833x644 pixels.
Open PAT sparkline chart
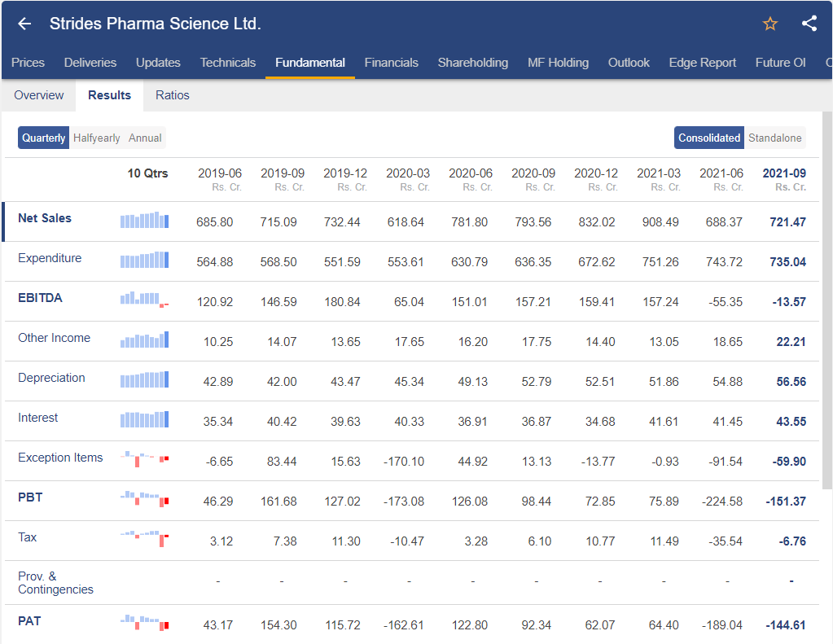coord(144,622)
